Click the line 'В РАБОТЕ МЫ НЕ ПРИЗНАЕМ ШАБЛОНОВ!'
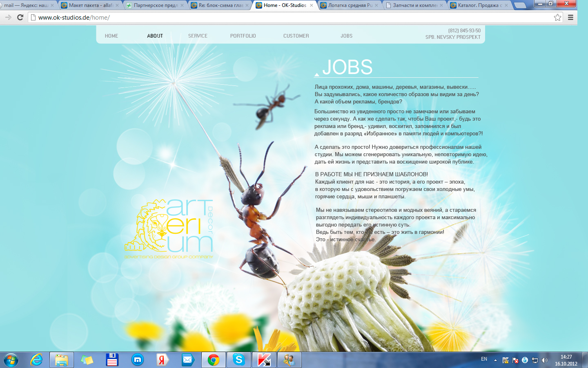The height and width of the screenshot is (368, 588). 372,174
